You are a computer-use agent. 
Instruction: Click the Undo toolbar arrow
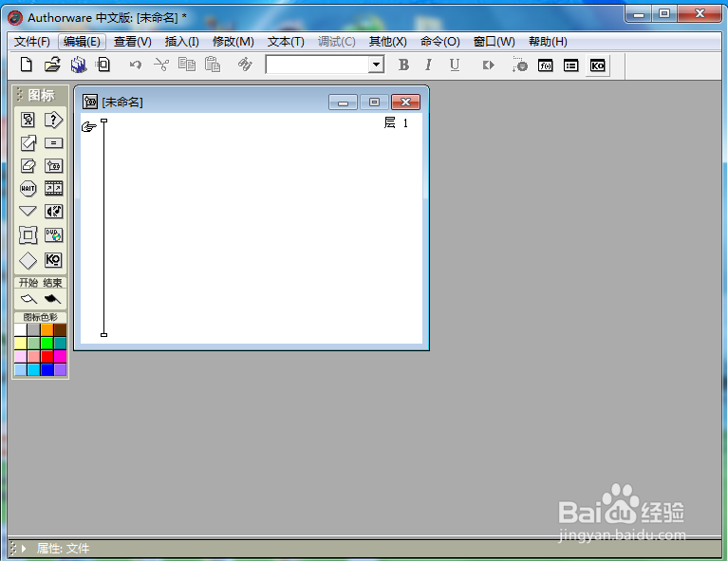pyautogui.click(x=135, y=65)
